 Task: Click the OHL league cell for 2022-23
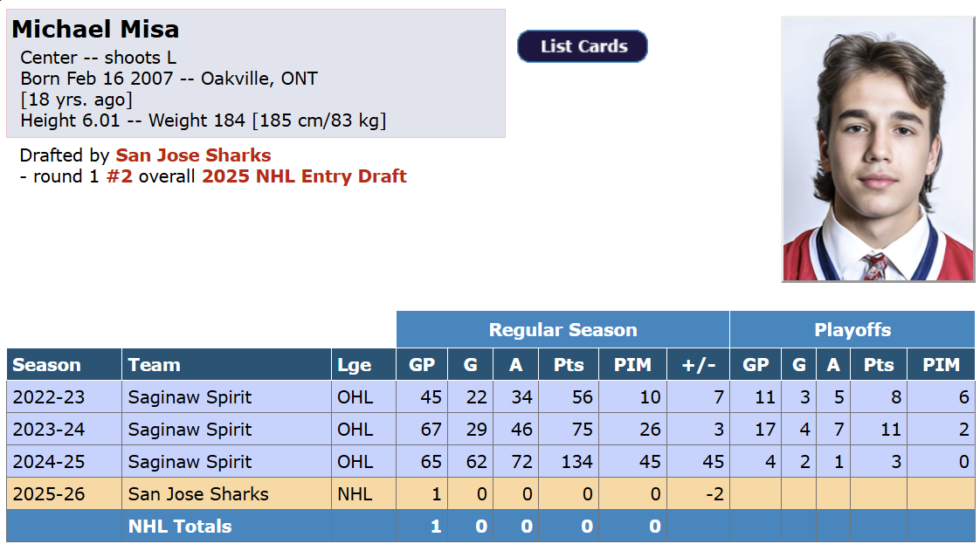click(x=355, y=397)
